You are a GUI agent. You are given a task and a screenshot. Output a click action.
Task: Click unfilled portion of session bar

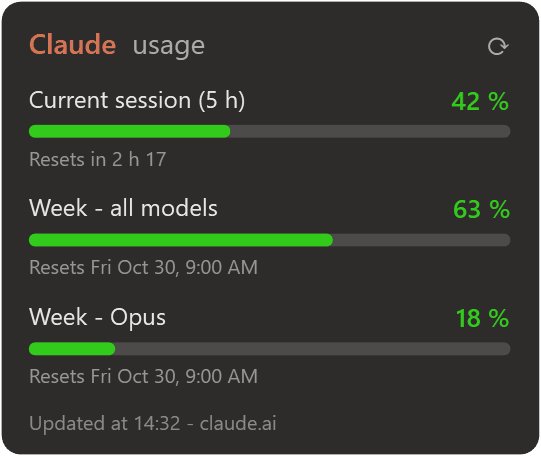coord(370,131)
